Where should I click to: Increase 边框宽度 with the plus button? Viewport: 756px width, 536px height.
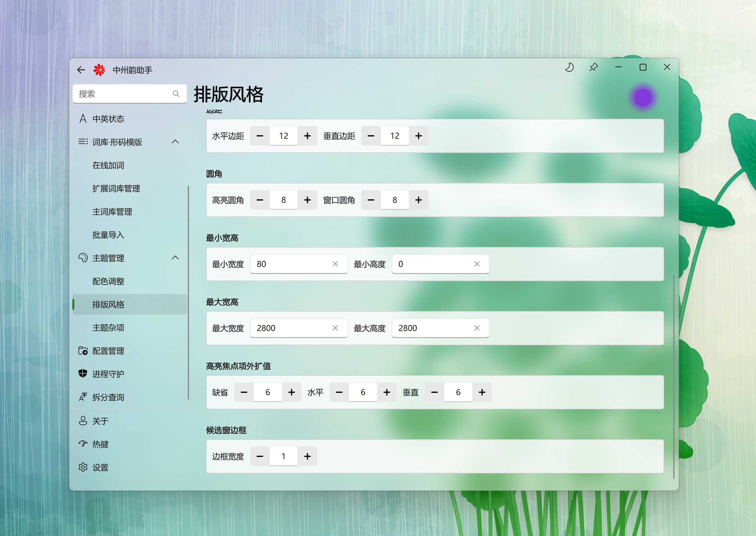(307, 456)
